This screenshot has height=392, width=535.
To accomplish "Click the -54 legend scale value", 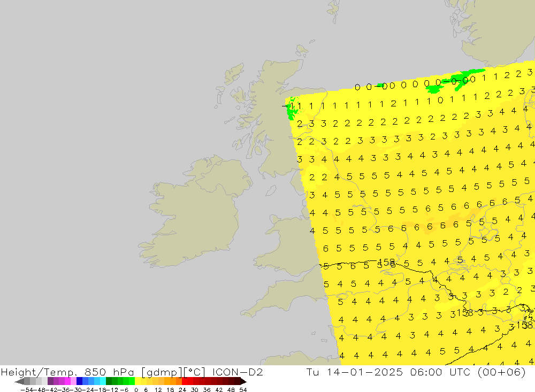I will pos(27,390).
